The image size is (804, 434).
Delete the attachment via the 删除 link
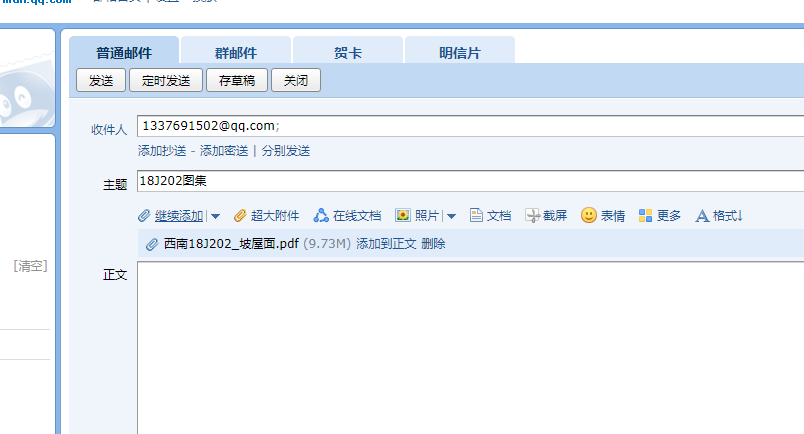click(x=433, y=244)
